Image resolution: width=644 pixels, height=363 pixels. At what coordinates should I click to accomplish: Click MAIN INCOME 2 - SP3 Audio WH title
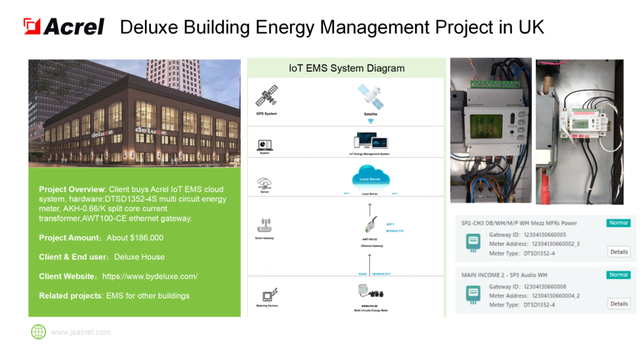[504, 275]
